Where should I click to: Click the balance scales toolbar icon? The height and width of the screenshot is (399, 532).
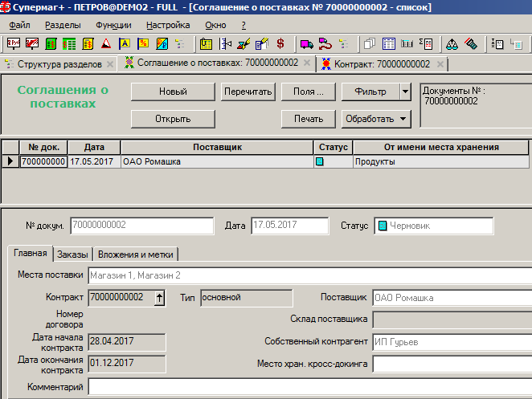pyautogui.click(x=452, y=44)
